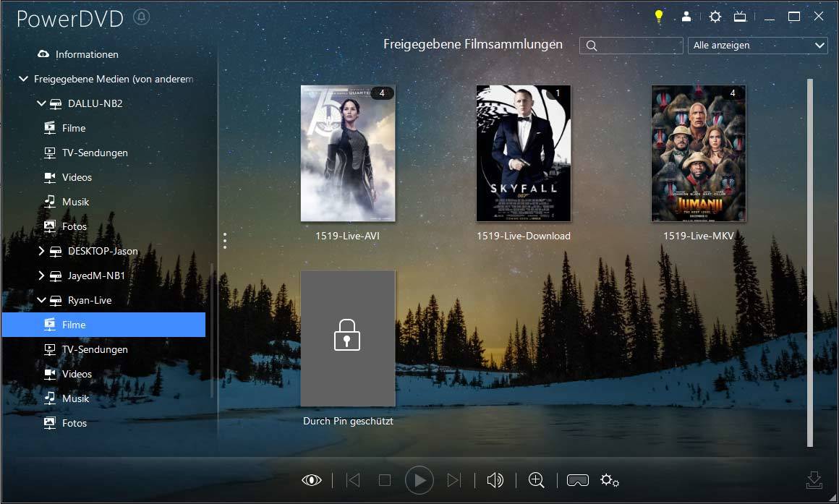Click the previous track button
This screenshot has width=839, height=504.
[x=353, y=480]
